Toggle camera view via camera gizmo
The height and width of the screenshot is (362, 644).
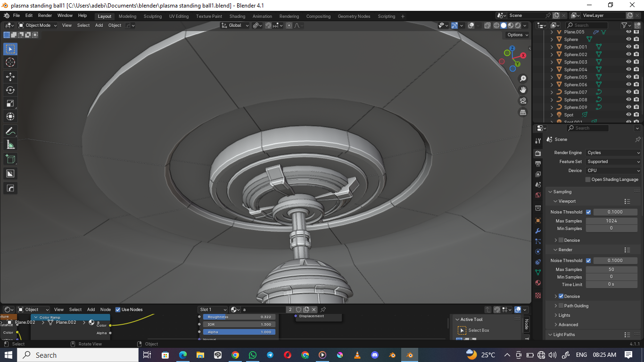point(523,101)
